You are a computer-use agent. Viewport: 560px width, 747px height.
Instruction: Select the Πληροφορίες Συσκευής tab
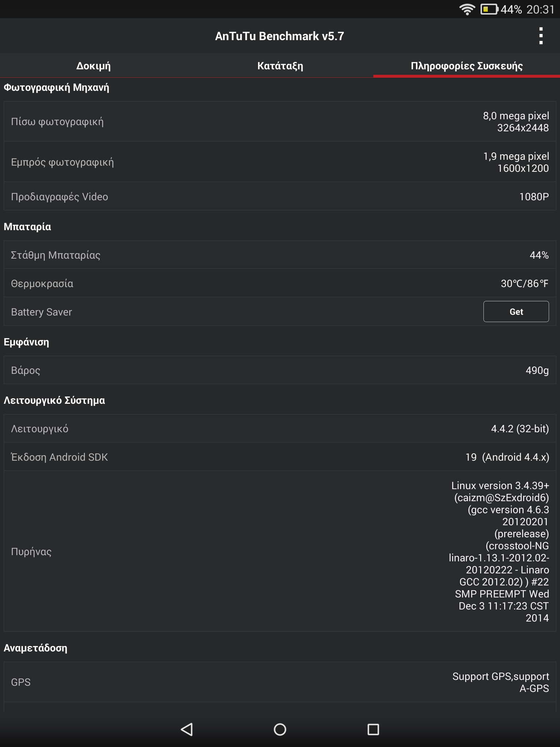[x=467, y=66]
